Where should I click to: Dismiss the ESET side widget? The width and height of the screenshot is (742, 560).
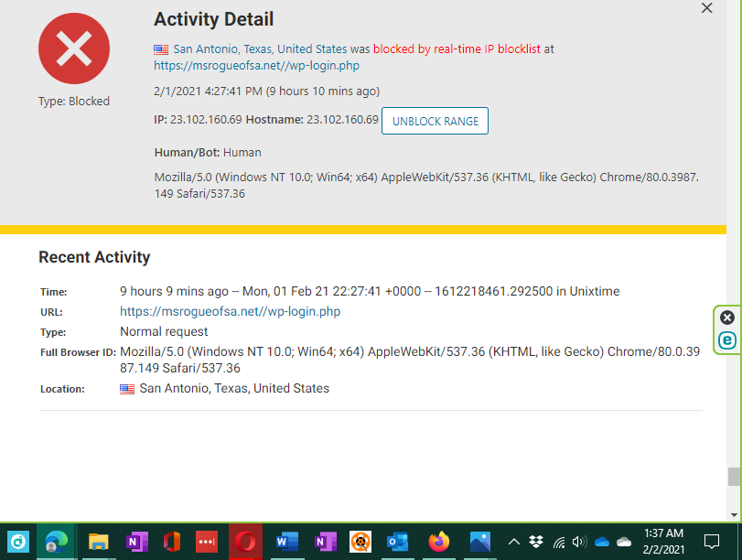(x=727, y=318)
